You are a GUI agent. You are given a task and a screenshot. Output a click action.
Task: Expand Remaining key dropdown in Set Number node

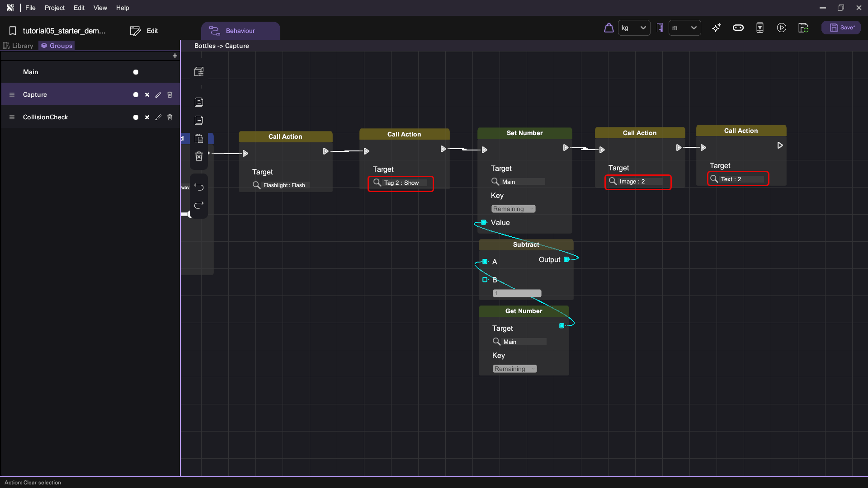tap(513, 209)
